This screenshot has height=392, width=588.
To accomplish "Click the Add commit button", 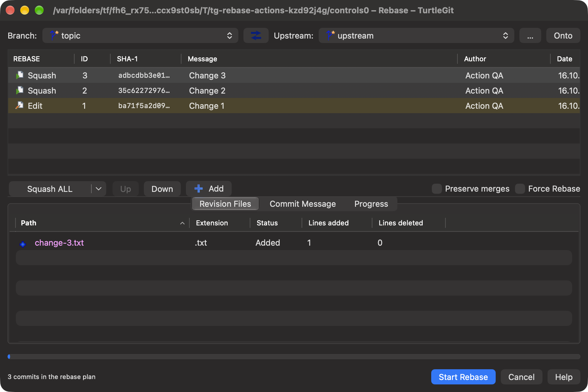I will (x=209, y=189).
